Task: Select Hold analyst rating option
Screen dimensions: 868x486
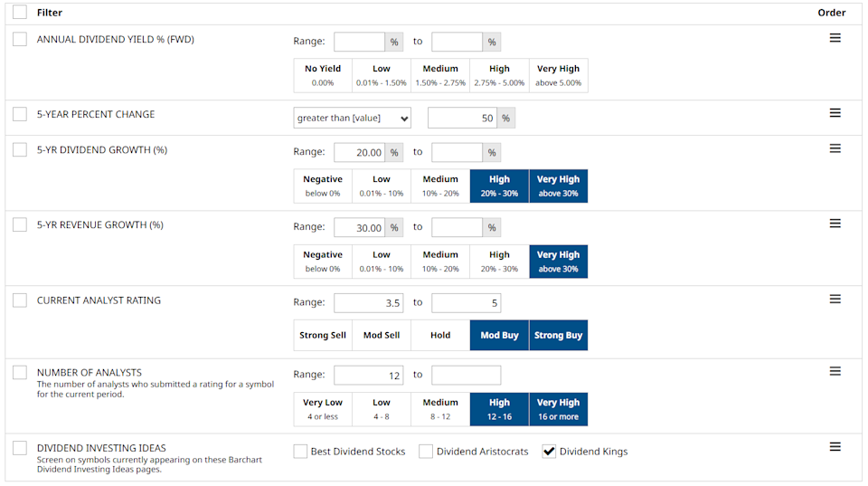Action: [x=440, y=335]
